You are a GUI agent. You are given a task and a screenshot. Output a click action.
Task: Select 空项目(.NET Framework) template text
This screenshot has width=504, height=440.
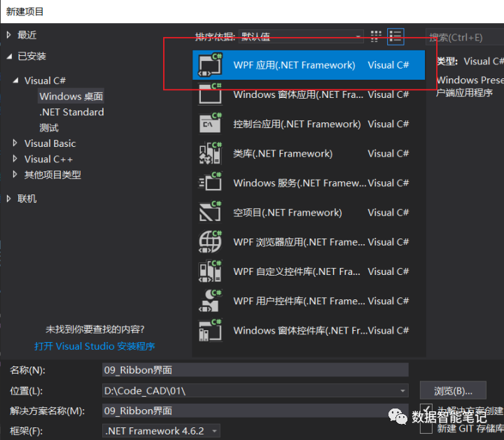(288, 213)
